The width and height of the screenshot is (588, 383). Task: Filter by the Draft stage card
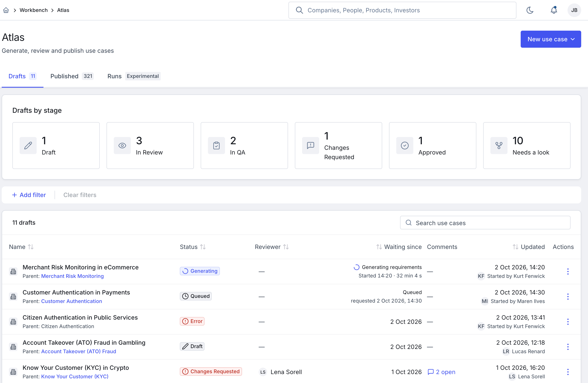pos(56,146)
